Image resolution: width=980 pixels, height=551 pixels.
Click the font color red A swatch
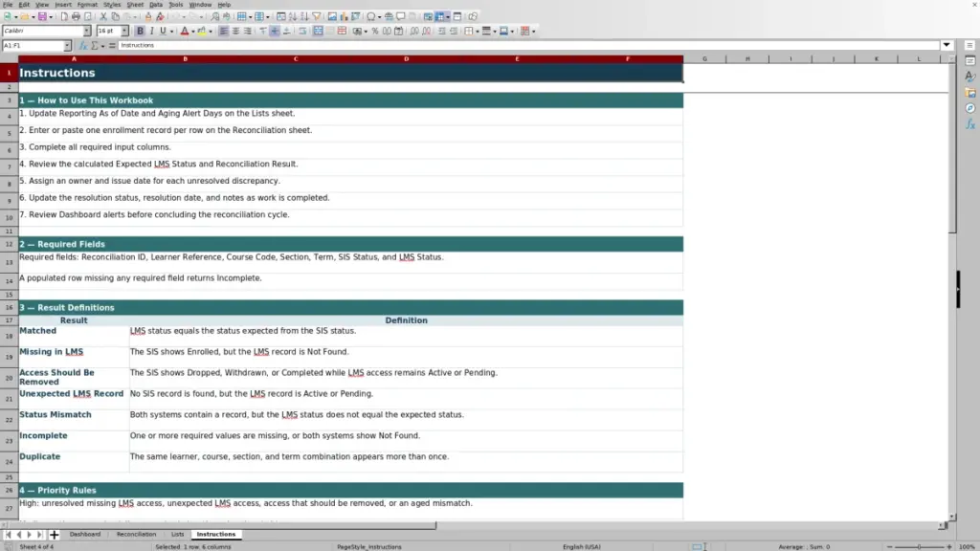185,31
